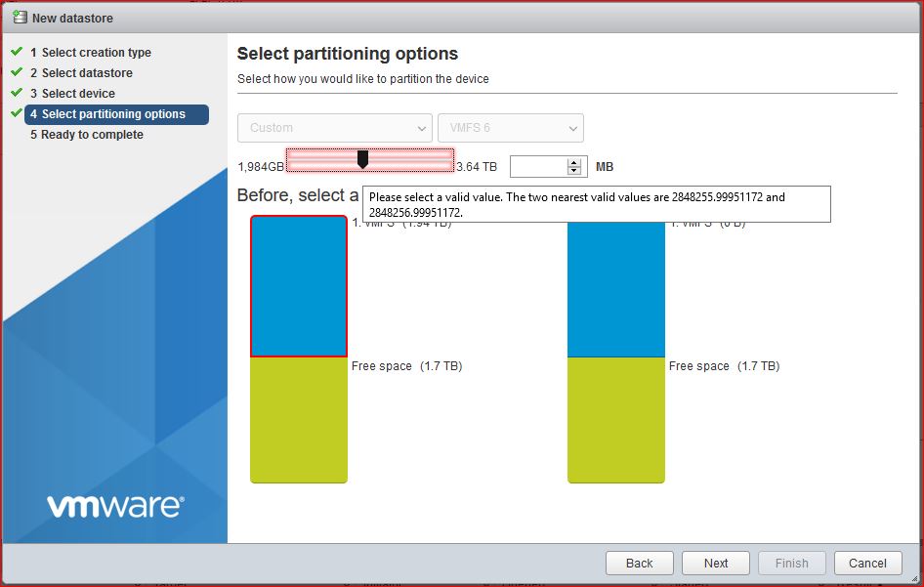Click the disabled Finish button
The height and width of the screenshot is (587, 924).
[x=791, y=564]
